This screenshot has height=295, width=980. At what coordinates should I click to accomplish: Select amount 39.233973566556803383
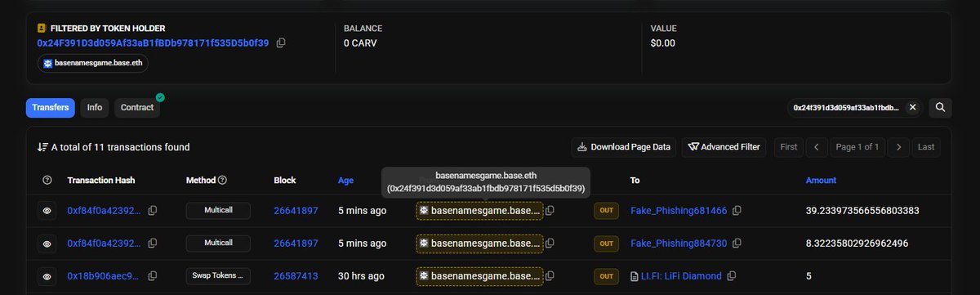pyautogui.click(x=862, y=210)
